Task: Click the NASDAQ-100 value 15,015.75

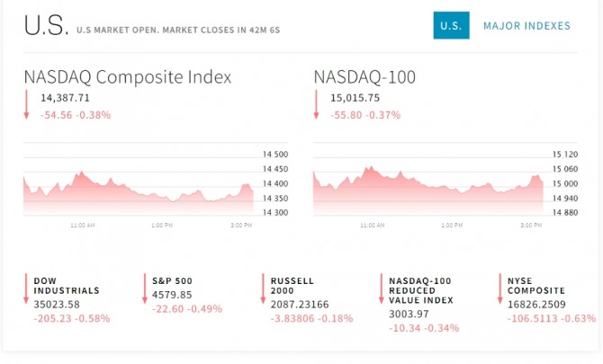Action: pos(355,98)
